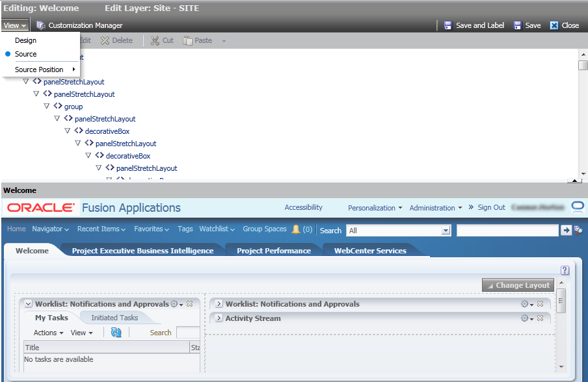The width and height of the screenshot is (588, 382).
Task: Show the hidden global links overflow arrows
Action: point(471,207)
